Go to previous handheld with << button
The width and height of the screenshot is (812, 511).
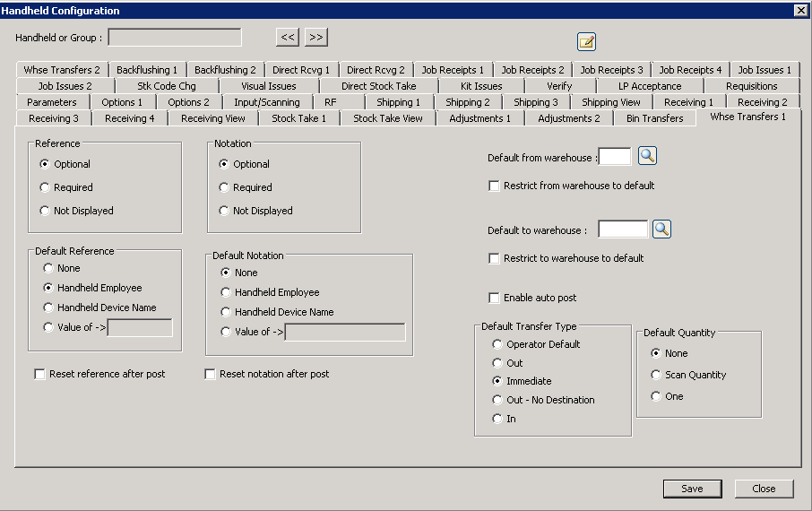tap(287, 37)
